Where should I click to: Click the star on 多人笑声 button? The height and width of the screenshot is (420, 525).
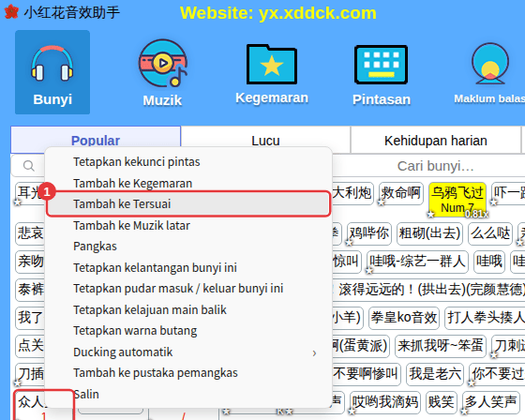464,411
